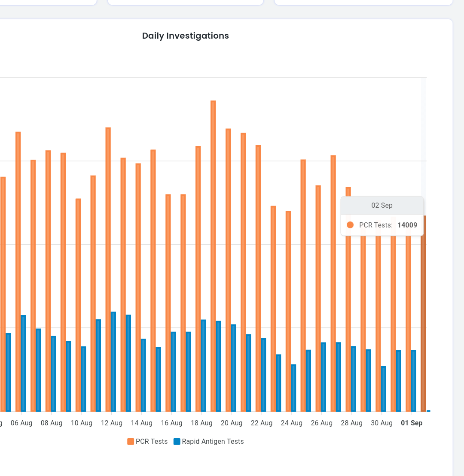Click the shortest blue bar on 24 Aug
The height and width of the screenshot is (476, 464).
293,388
